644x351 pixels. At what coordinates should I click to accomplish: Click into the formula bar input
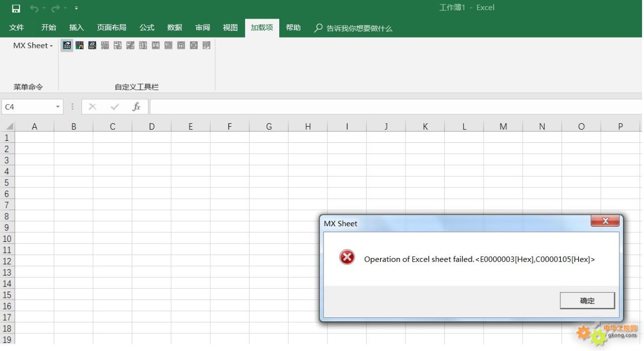click(x=396, y=107)
